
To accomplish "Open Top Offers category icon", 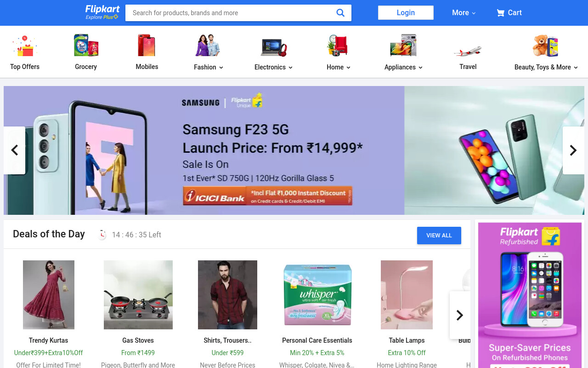I will pos(25,46).
